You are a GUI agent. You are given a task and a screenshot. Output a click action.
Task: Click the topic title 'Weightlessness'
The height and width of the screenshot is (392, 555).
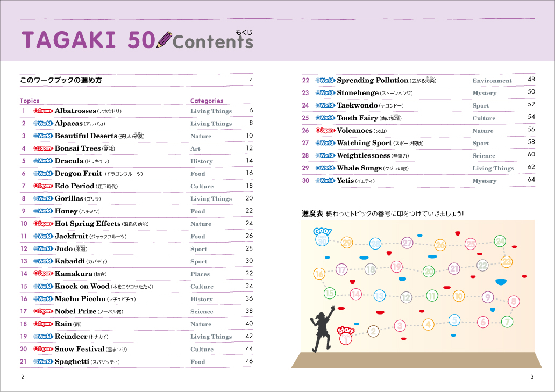pyautogui.click(x=364, y=155)
